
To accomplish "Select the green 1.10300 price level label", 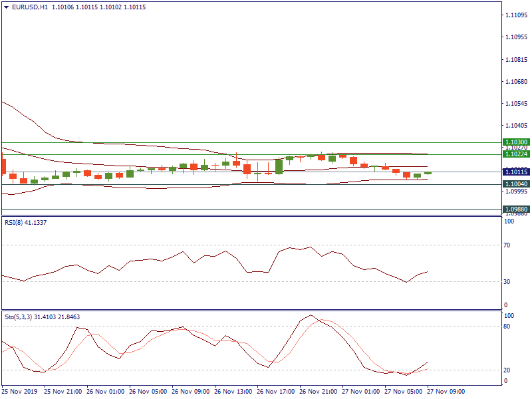I will point(516,142).
